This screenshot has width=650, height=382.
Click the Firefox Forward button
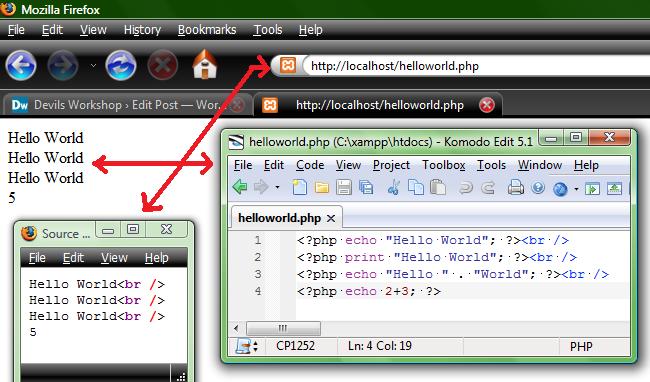[63, 65]
